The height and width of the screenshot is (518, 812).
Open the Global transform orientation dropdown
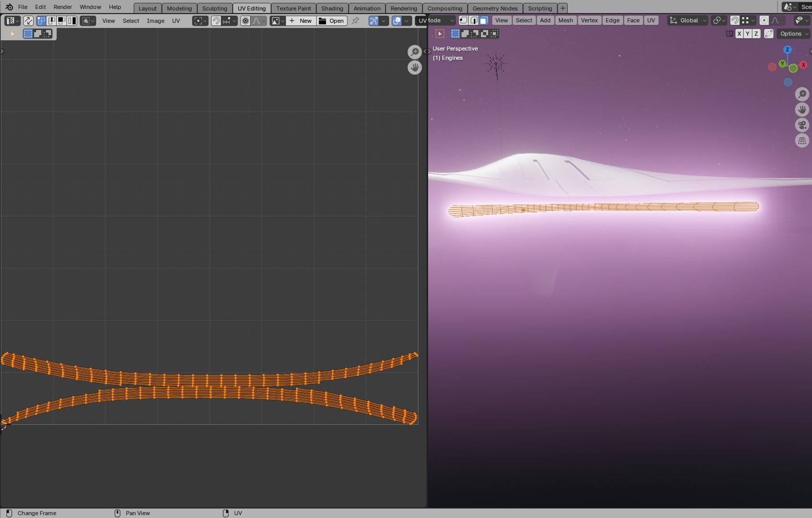[688, 20]
